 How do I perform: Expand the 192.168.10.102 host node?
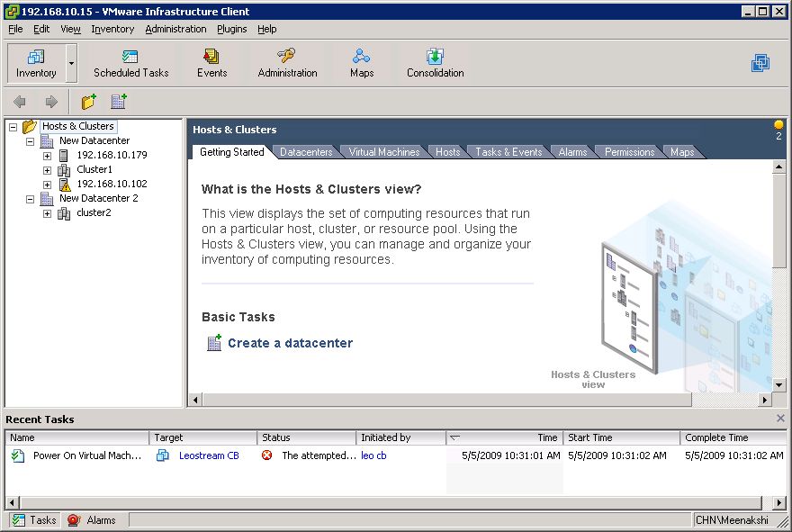pyautogui.click(x=47, y=185)
